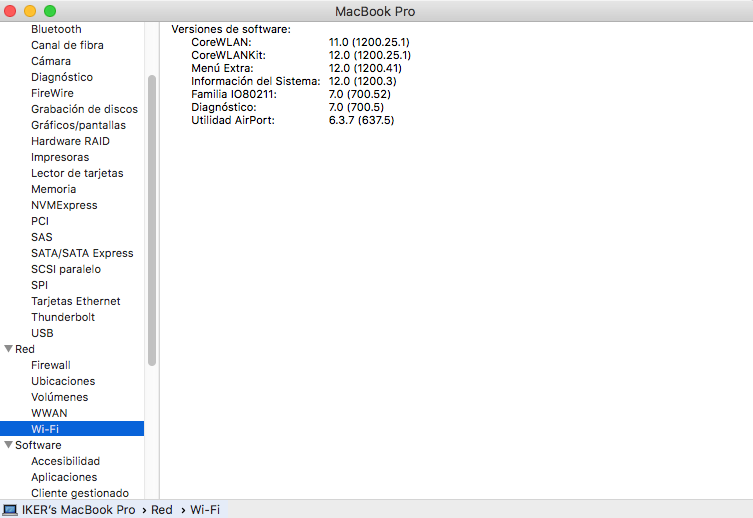This screenshot has height=518, width=753.
Task: Select the Red category header
Action: click(x=24, y=349)
